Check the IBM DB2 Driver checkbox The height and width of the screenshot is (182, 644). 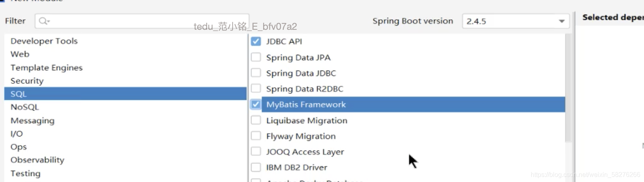[256, 167]
